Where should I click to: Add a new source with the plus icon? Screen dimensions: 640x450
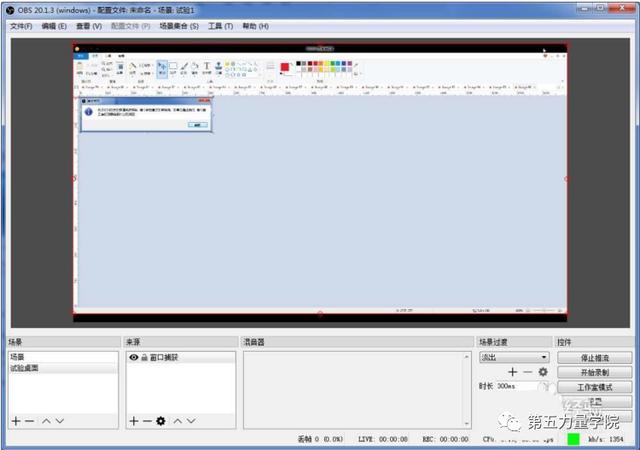(134, 421)
